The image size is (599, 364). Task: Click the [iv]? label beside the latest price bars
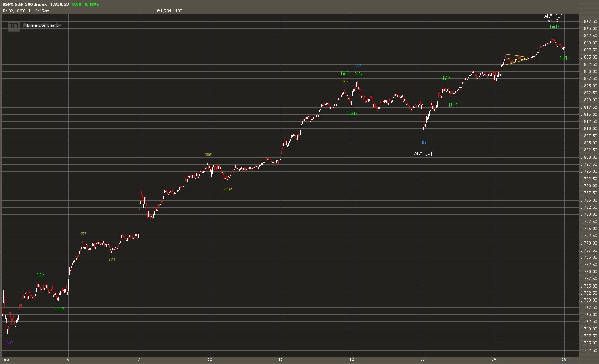click(x=564, y=58)
